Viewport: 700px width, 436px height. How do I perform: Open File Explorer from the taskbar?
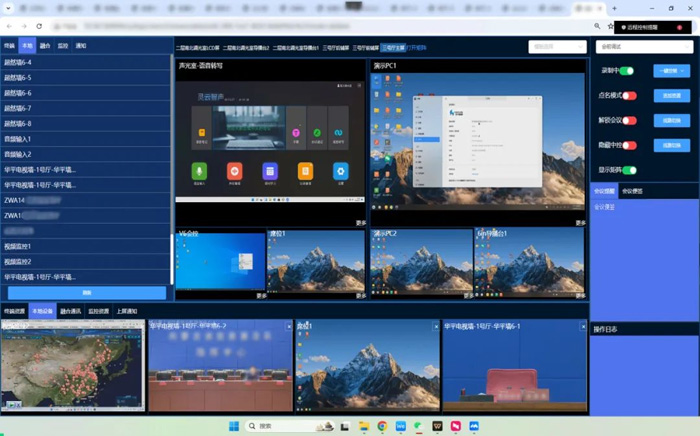point(364,426)
